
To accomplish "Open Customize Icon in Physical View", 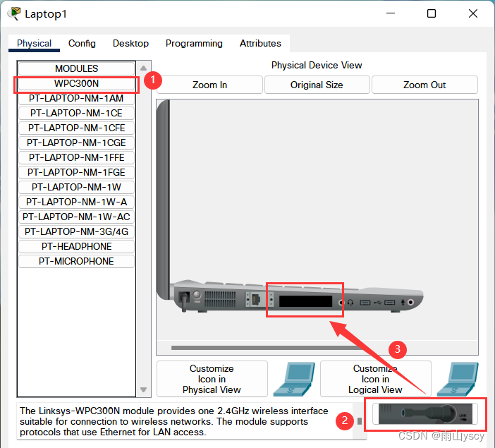I will click(x=212, y=379).
